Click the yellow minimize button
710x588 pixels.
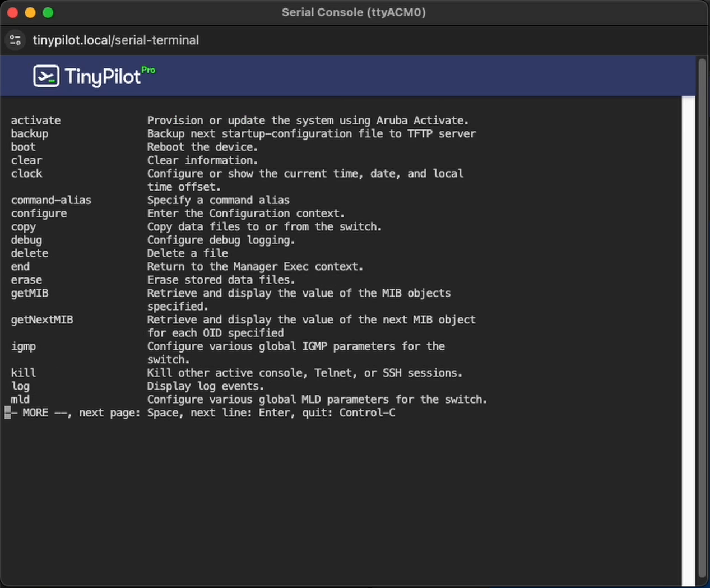pos(30,12)
